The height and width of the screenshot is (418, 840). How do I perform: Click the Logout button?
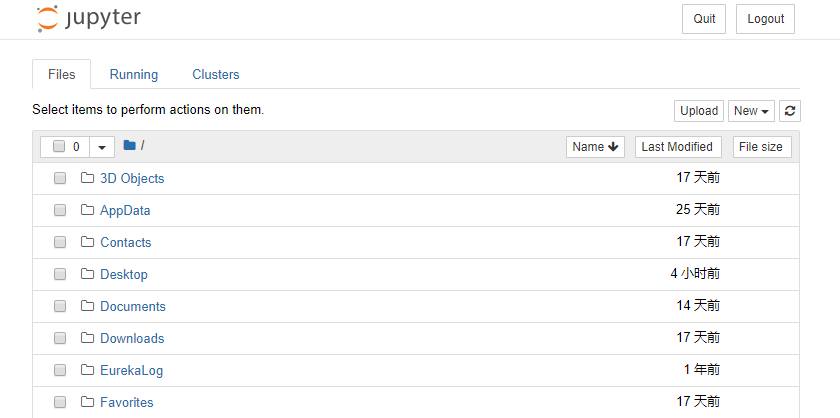(x=765, y=19)
